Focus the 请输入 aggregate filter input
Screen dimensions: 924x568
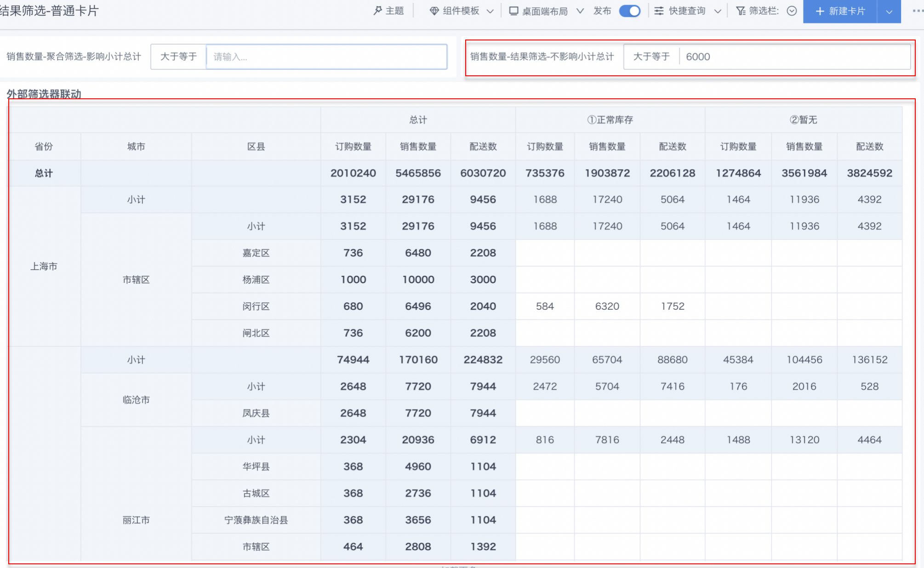point(326,57)
